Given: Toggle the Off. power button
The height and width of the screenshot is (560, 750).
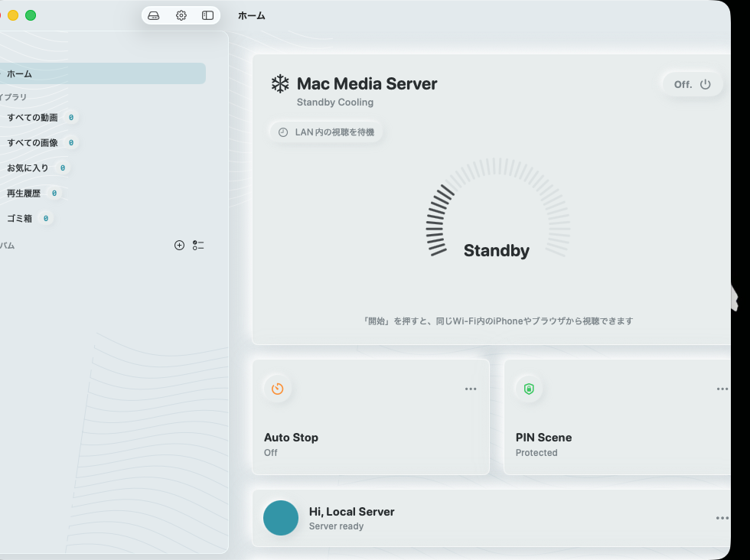Looking at the screenshot, I should (692, 85).
